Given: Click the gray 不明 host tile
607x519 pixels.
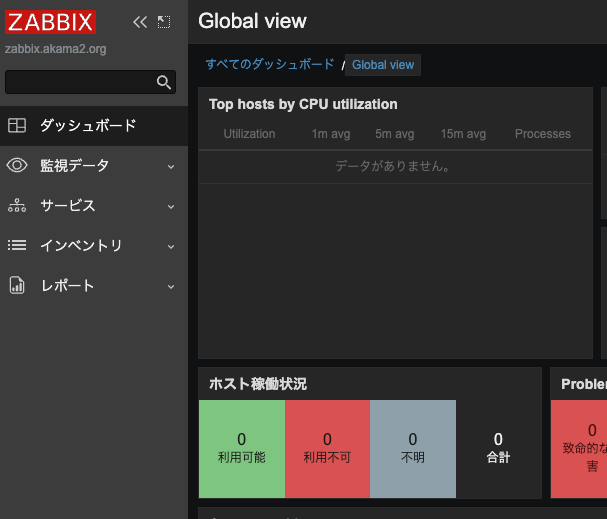Looking at the screenshot, I should point(413,449).
